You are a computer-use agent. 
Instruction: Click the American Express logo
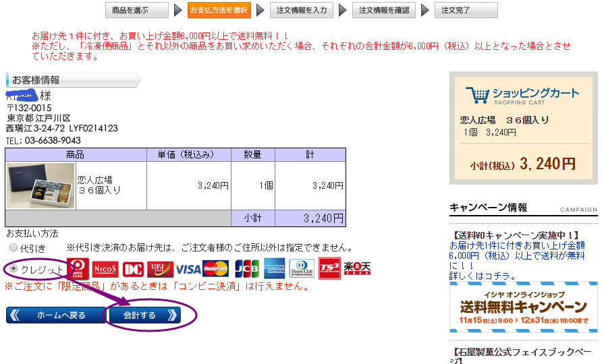click(275, 268)
